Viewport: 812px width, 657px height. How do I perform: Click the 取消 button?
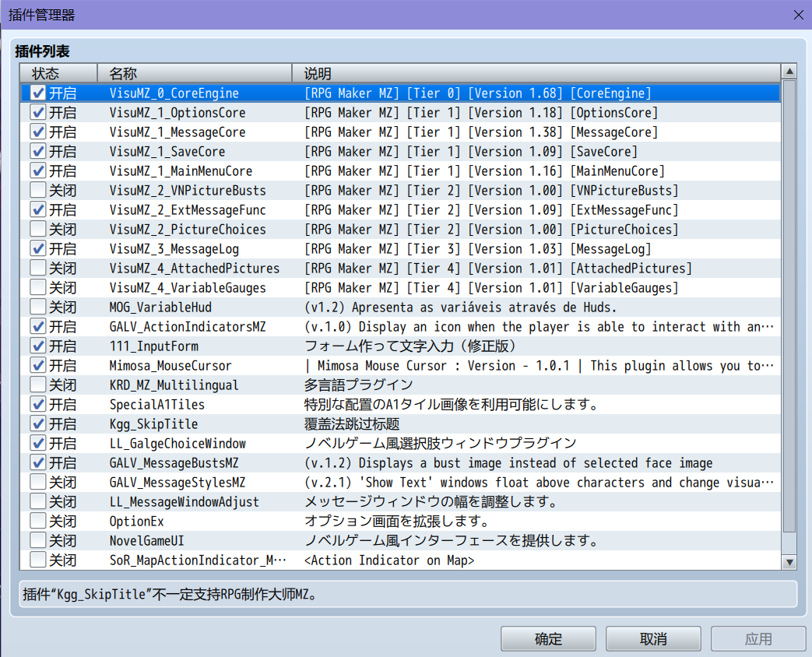(653, 639)
